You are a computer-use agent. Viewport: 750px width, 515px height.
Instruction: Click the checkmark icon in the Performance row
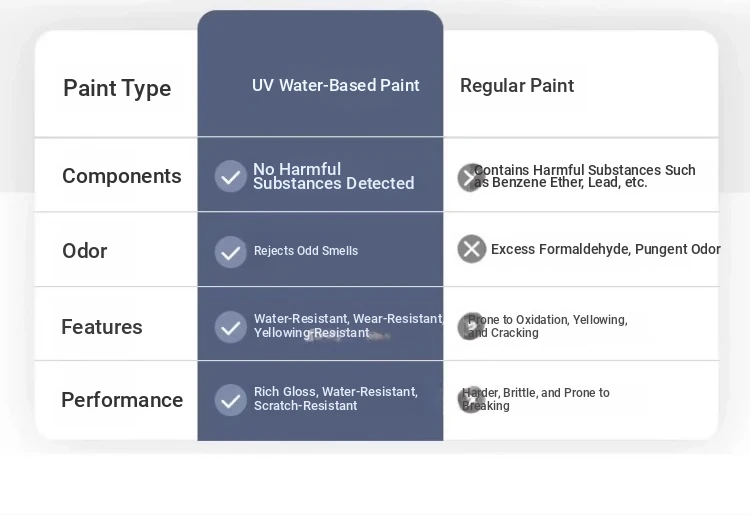[231, 400]
